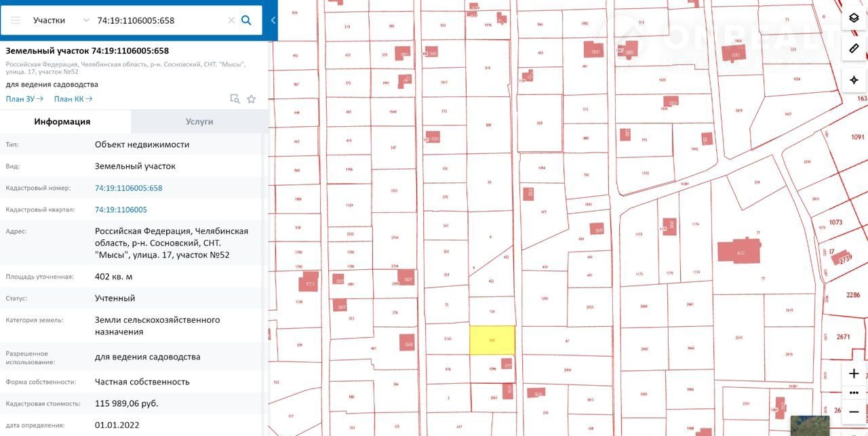Click the locate-me crosshair button
Screen dimensions: 868x436
pos(854,80)
